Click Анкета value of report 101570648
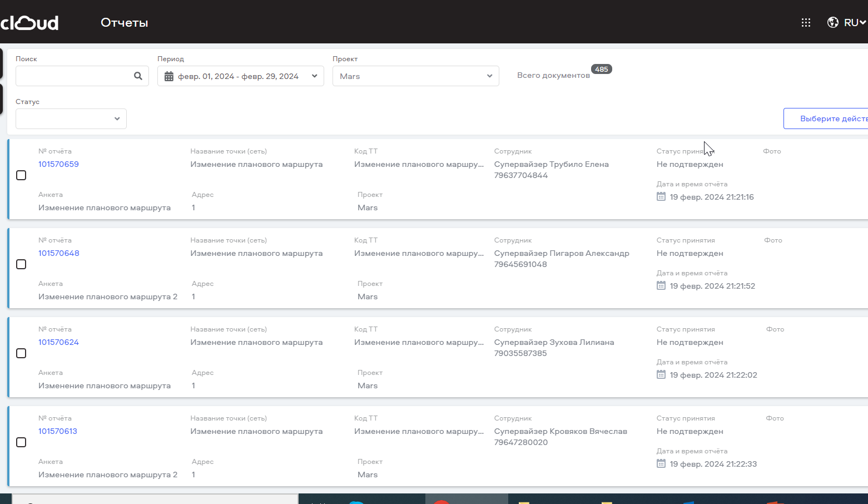Image resolution: width=868 pixels, height=504 pixels. [x=108, y=297]
